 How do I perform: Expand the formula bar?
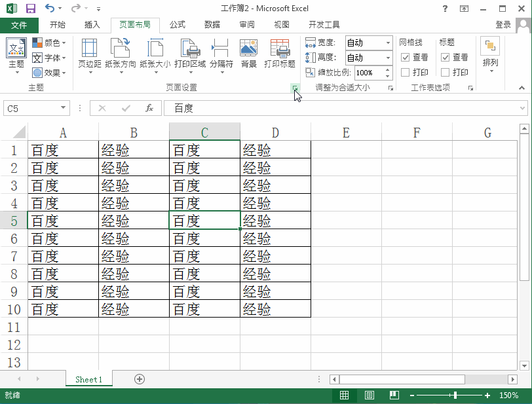pos(523,109)
